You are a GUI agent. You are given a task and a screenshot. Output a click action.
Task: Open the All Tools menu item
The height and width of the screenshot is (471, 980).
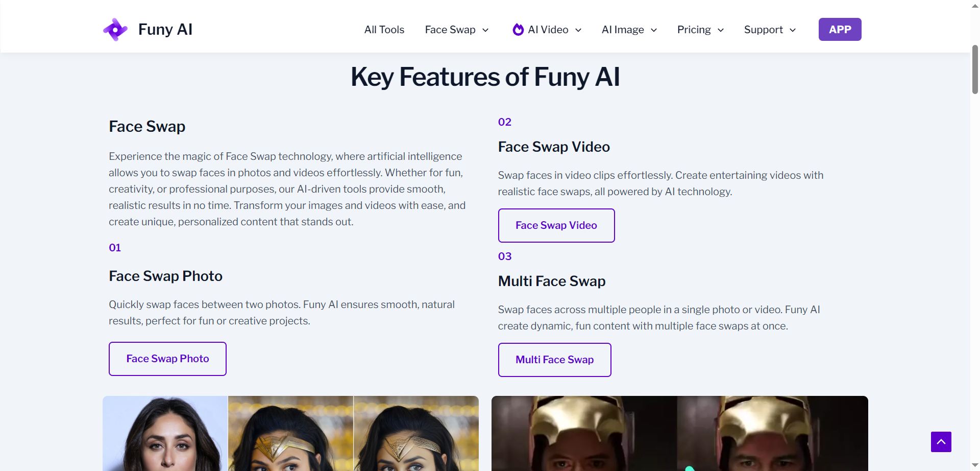384,30
